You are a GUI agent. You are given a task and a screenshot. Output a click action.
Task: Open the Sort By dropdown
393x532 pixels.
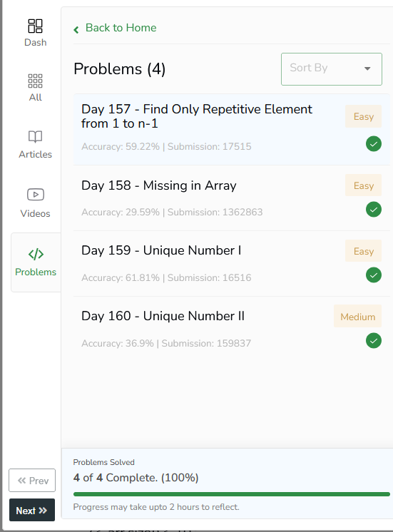(x=331, y=69)
